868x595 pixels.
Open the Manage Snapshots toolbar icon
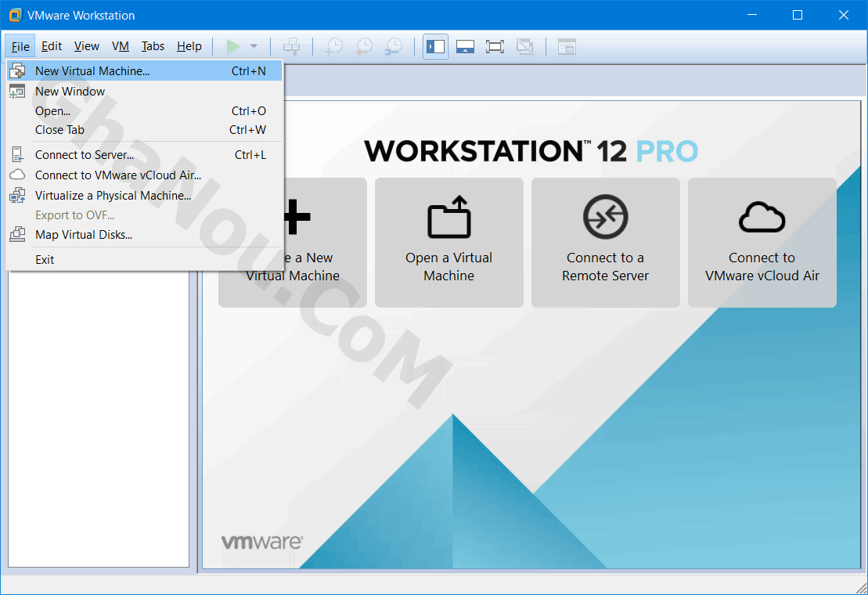tap(394, 46)
